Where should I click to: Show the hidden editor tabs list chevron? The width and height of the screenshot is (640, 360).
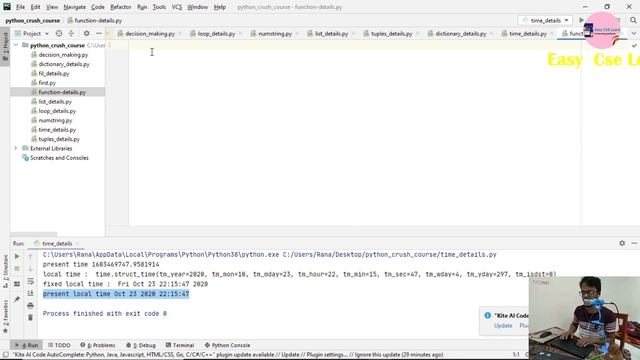coord(633,33)
